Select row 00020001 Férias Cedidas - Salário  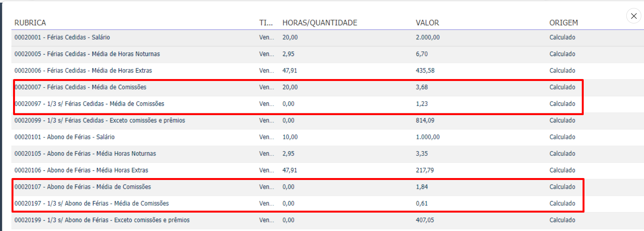pyautogui.click(x=328, y=38)
